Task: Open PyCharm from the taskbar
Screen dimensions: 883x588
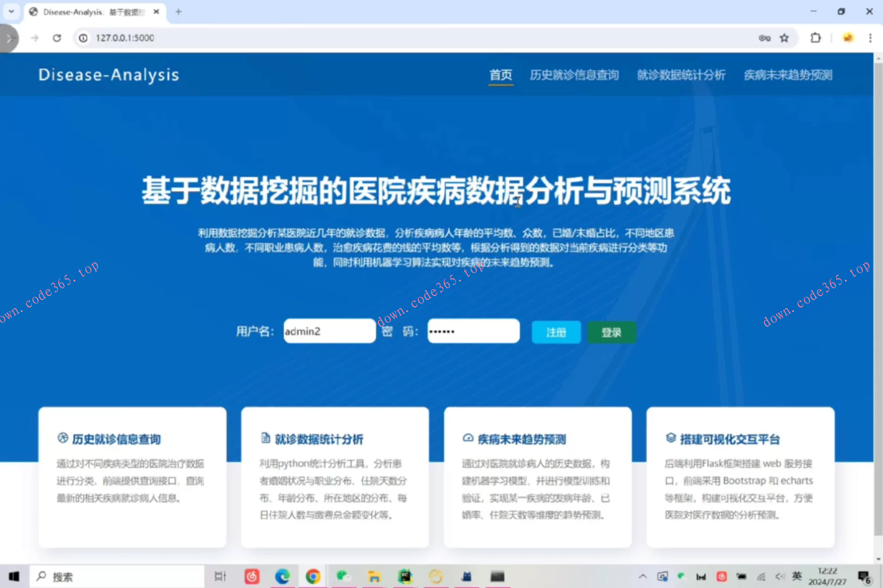Action: pyautogui.click(x=404, y=576)
